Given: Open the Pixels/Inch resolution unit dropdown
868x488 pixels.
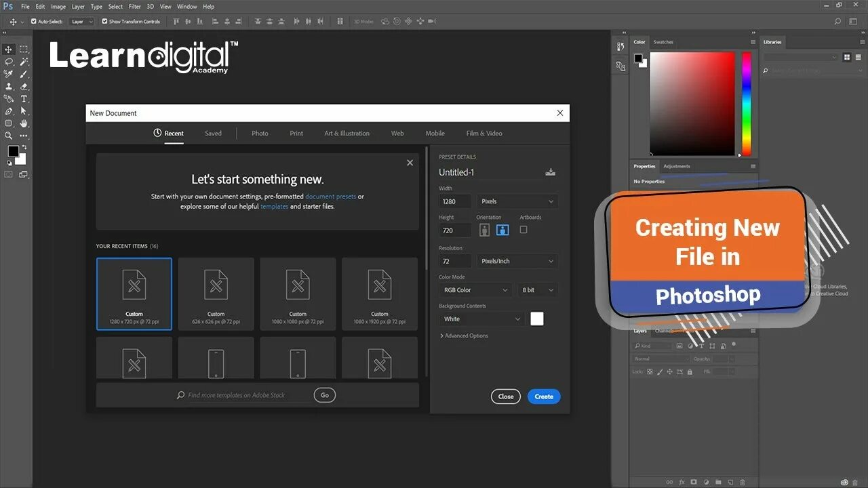Looking at the screenshot, I should [x=518, y=261].
